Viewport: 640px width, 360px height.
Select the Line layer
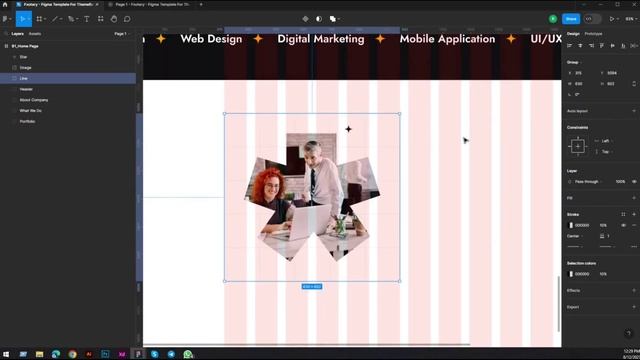(68, 78)
